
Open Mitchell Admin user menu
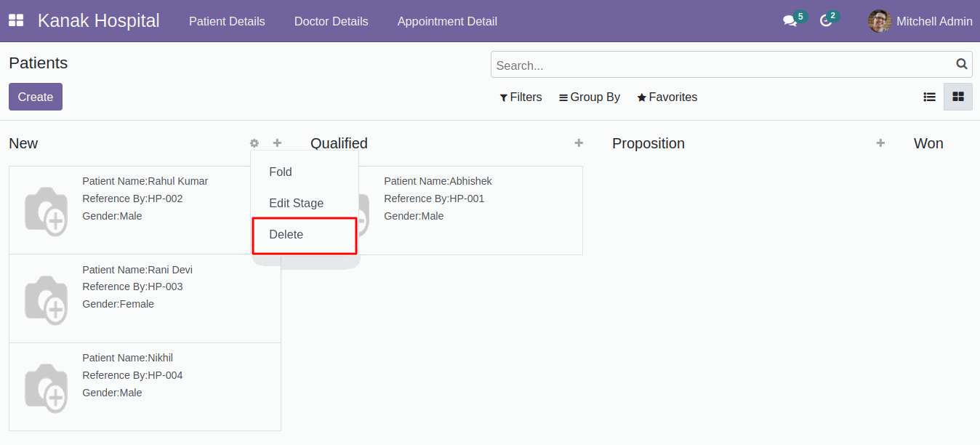(x=920, y=21)
